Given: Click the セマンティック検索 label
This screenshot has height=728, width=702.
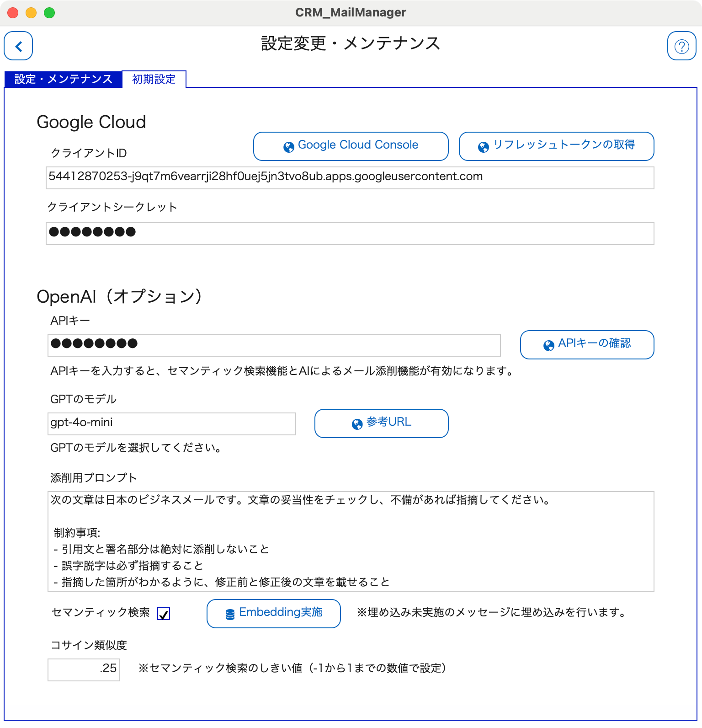Looking at the screenshot, I should (x=101, y=612).
